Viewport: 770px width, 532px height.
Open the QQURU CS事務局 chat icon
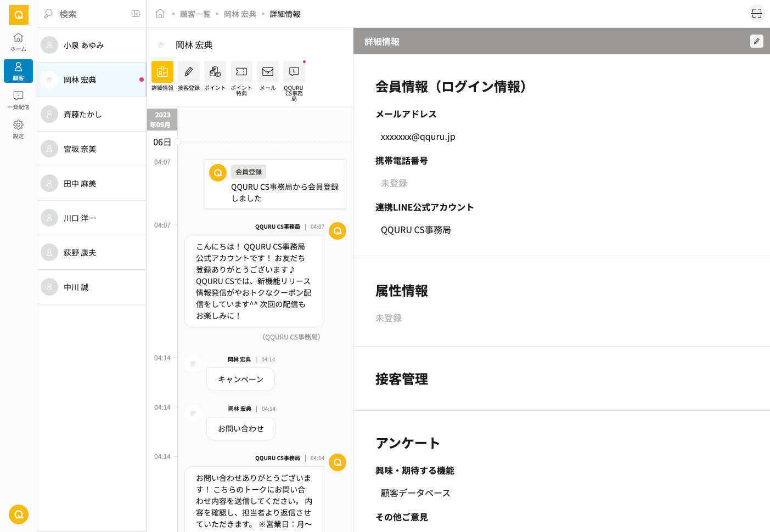[294, 72]
